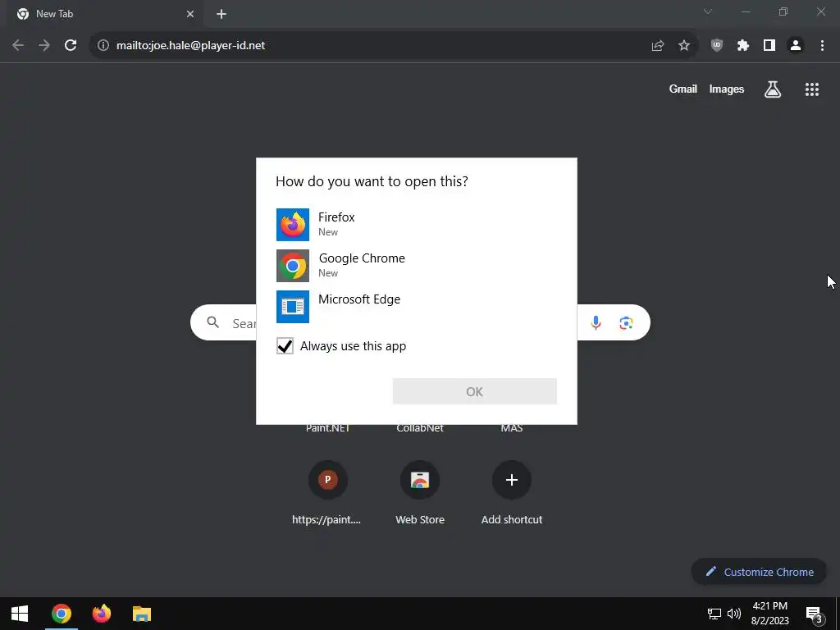Open the notification center icon
This screenshot has width=840, height=630.
(814, 614)
